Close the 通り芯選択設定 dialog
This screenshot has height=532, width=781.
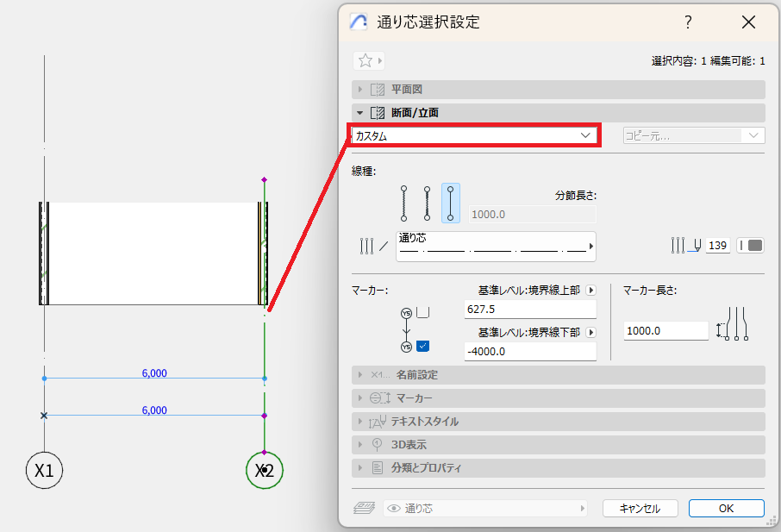pyautogui.click(x=748, y=22)
